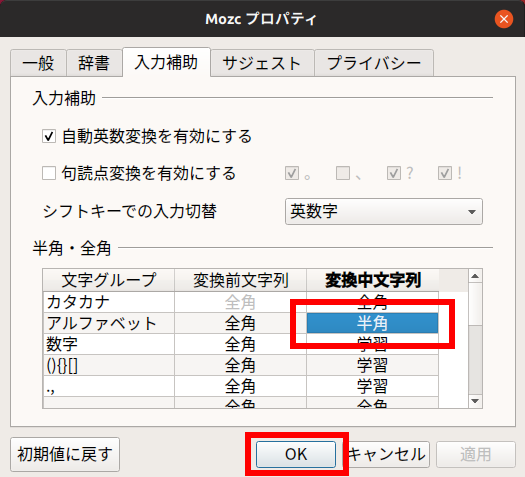Click 変換前文字列 cell for アルファベット
This screenshot has height=477, width=525.
pyautogui.click(x=240, y=323)
